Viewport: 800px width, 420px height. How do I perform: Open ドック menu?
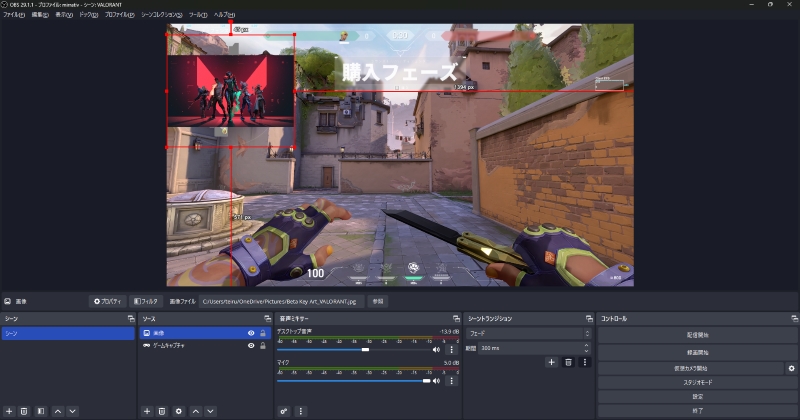point(88,15)
